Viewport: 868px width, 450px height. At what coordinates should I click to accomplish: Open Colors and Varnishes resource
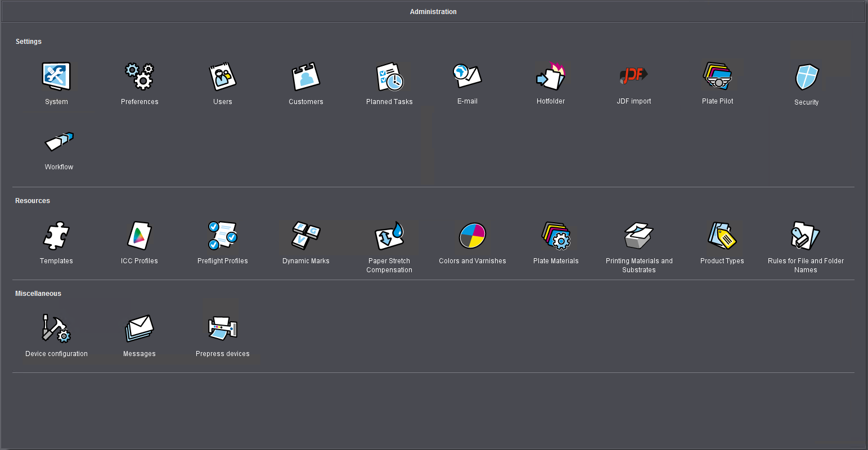(473, 236)
